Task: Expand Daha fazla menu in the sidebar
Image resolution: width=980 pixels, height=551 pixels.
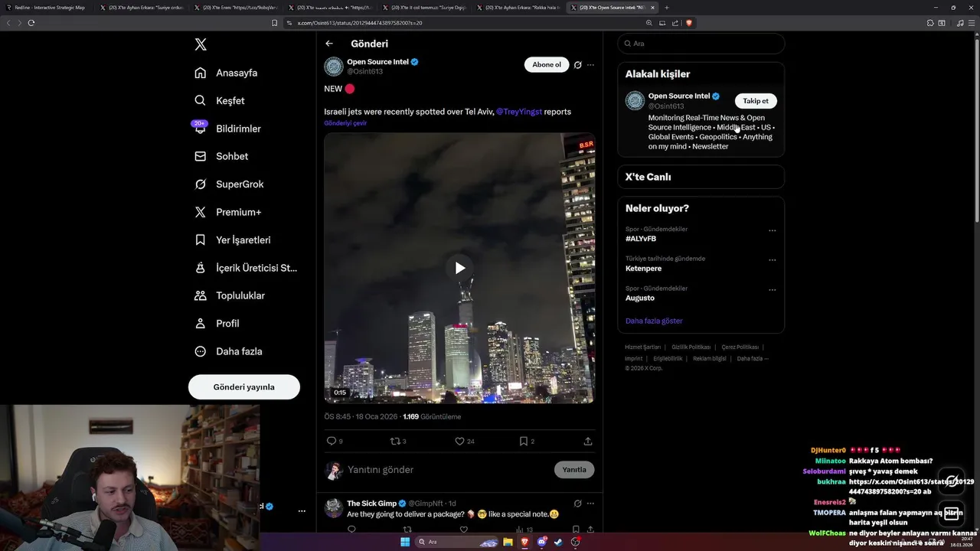Action: coord(228,351)
